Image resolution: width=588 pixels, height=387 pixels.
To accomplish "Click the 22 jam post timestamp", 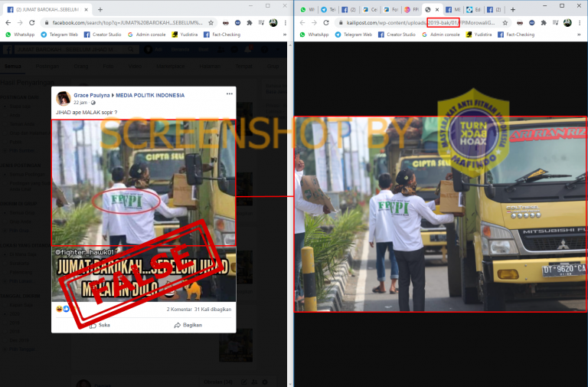I will pos(80,103).
